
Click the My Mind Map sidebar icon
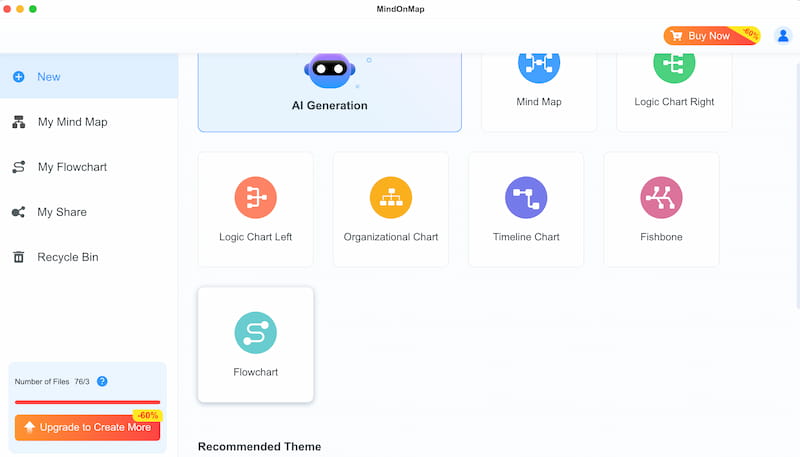tap(18, 122)
